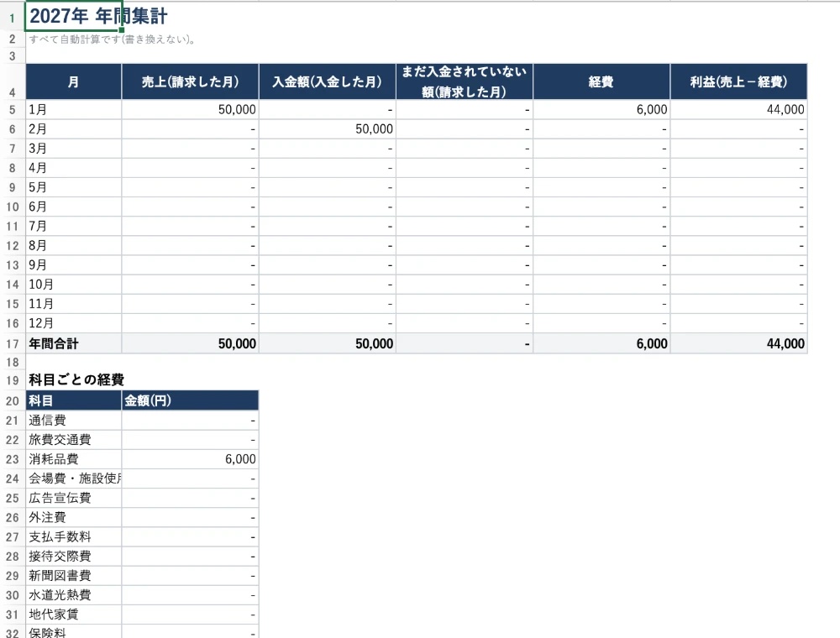
Task: Click the '地代家賃' category cell
Action: point(73,614)
